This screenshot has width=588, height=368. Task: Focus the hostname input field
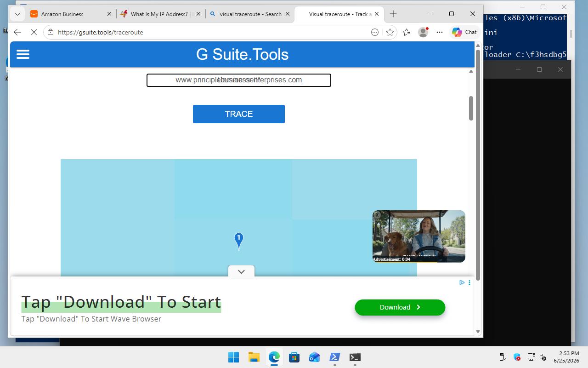click(239, 80)
